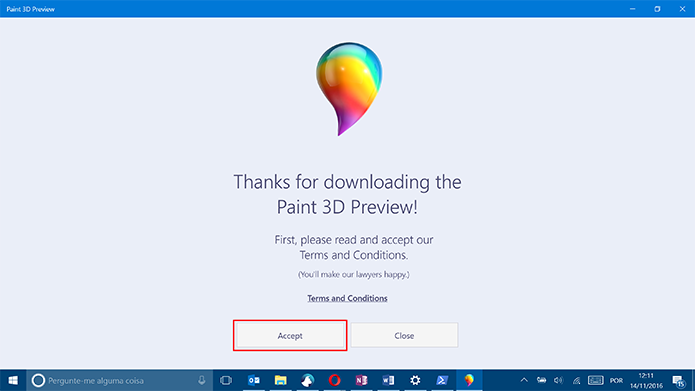Open the Action Center notifications icon
This screenshot has height=391, width=695.
click(679, 380)
